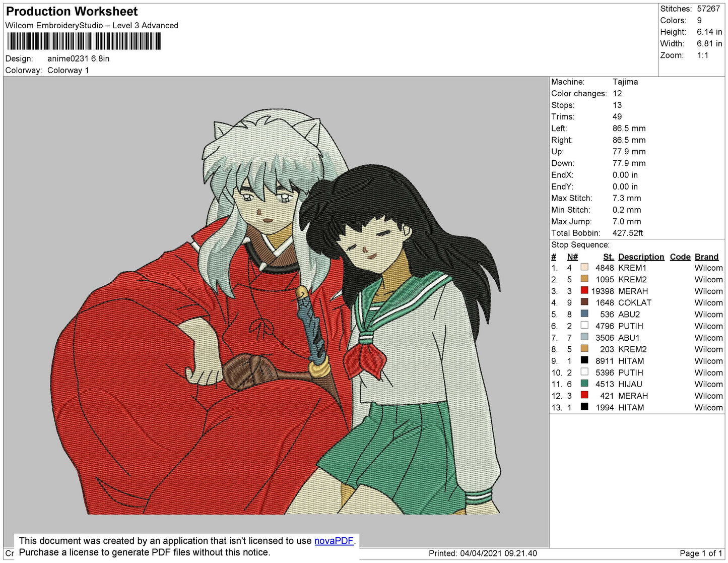
Task: Click the Right value '86.5 mm'
Action: click(629, 140)
